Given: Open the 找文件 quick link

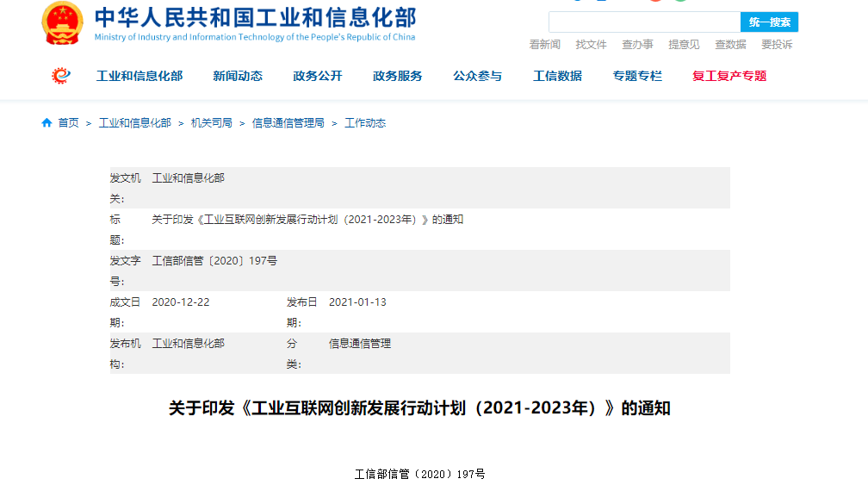Looking at the screenshot, I should (591, 45).
